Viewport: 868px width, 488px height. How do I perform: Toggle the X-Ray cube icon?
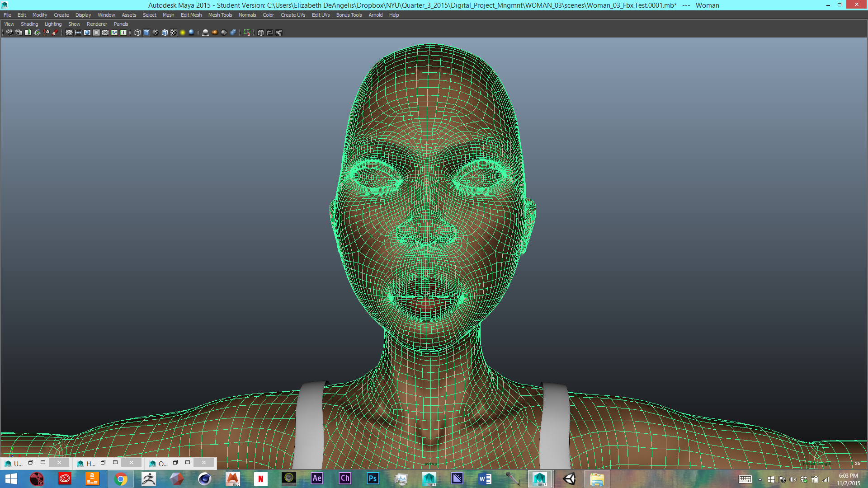pyautogui.click(x=260, y=33)
